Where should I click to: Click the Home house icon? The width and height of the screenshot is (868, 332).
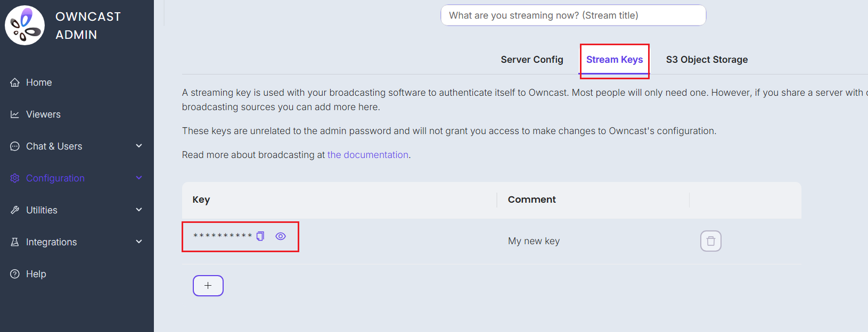pyautogui.click(x=15, y=82)
